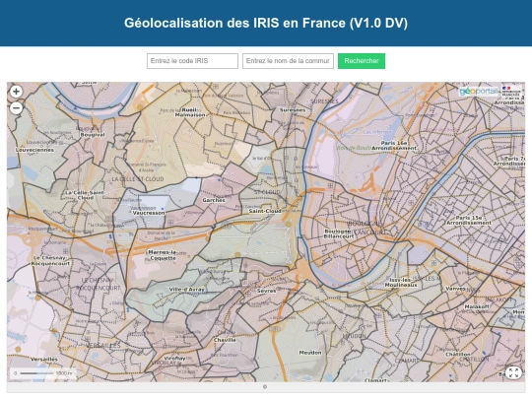
Task: Click the Louveciennes label on map
Action: click(x=34, y=150)
